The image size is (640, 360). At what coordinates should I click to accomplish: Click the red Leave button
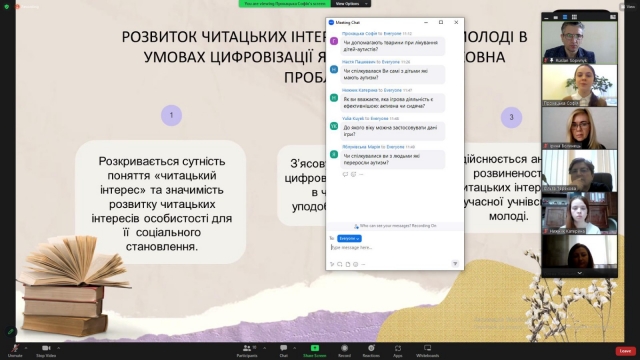pos(625,351)
